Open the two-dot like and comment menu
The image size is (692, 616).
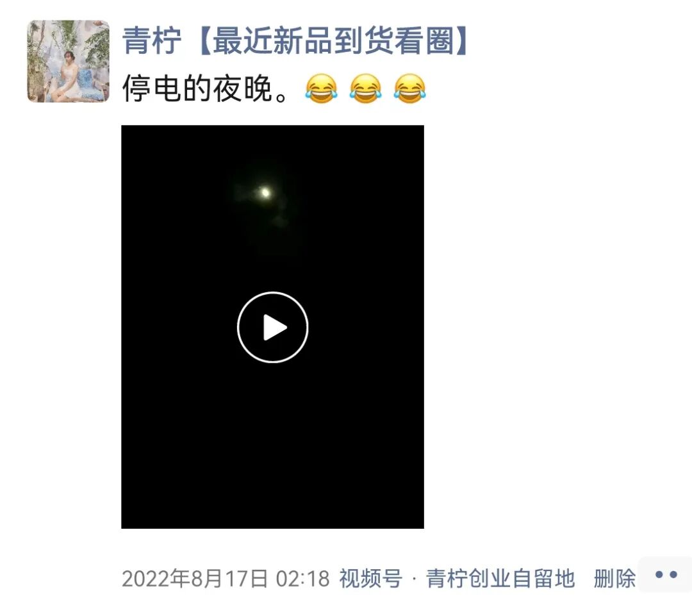click(x=666, y=574)
